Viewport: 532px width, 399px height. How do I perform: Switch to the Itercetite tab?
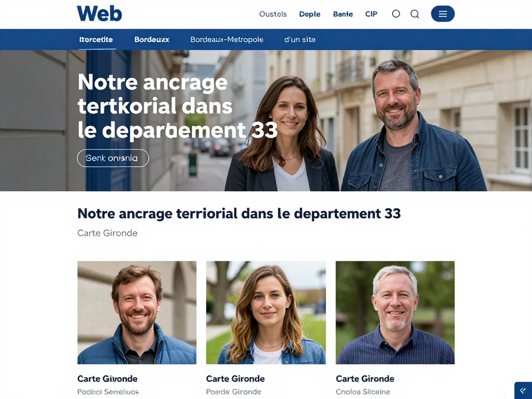point(96,39)
